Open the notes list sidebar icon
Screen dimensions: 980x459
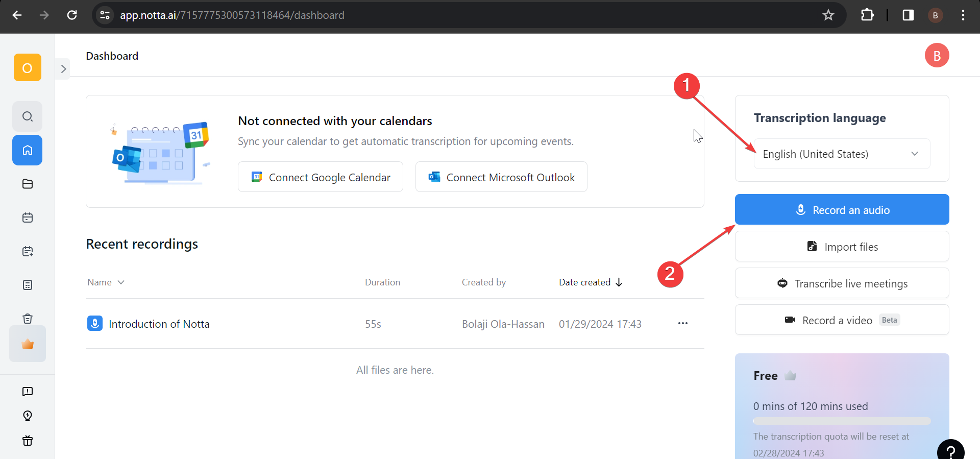tap(28, 285)
